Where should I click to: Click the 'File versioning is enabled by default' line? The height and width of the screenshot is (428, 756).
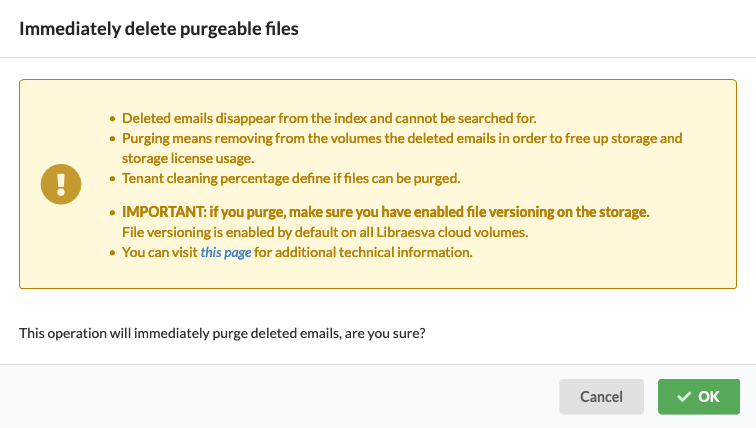(x=325, y=232)
